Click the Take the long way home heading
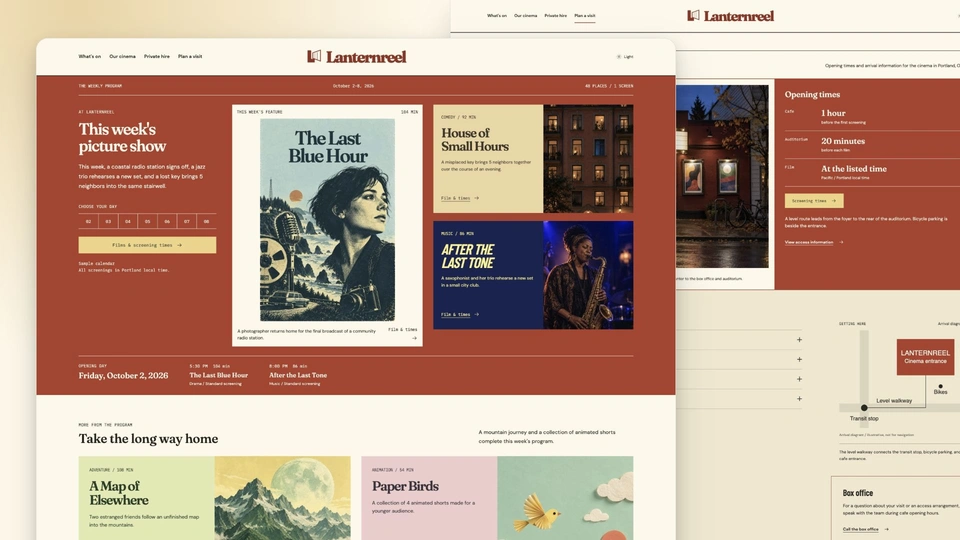Image resolution: width=960 pixels, height=540 pixels. coord(148,438)
